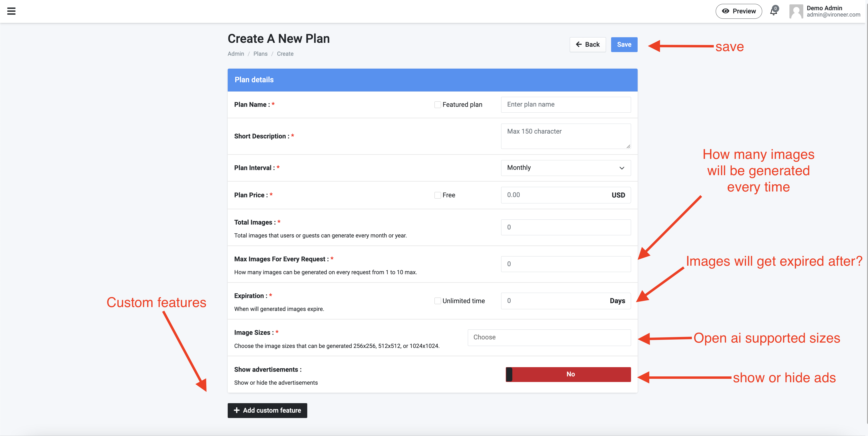Open the hamburger sidebar menu

tap(11, 11)
